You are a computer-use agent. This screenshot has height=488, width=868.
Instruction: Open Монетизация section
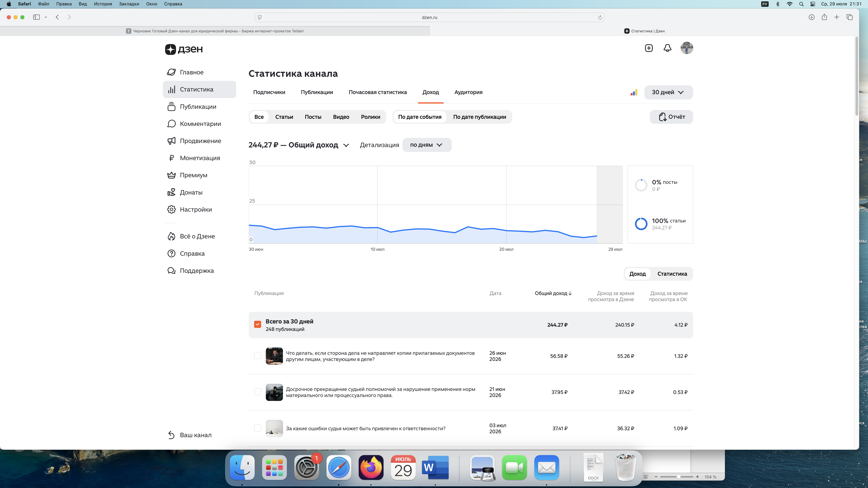click(200, 158)
